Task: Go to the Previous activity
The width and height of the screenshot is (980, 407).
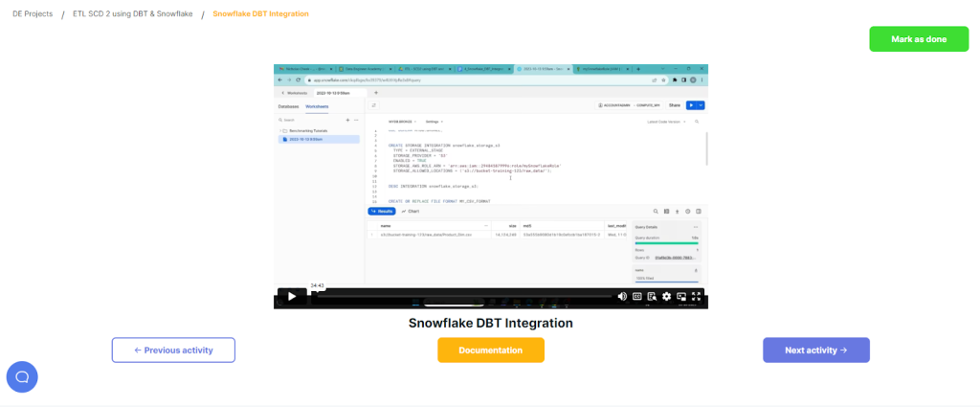Action: click(x=173, y=350)
